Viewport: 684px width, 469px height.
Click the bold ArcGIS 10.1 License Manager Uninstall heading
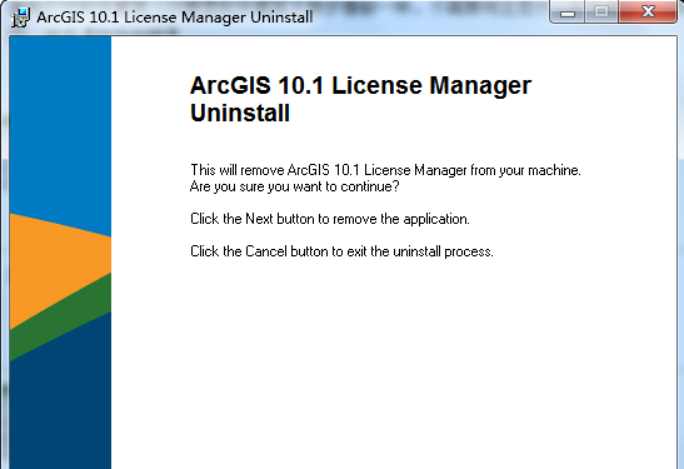pyautogui.click(x=360, y=99)
